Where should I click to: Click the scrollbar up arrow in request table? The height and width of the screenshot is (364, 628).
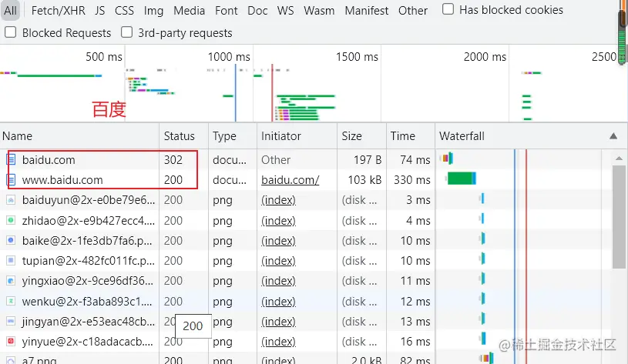coord(619,159)
